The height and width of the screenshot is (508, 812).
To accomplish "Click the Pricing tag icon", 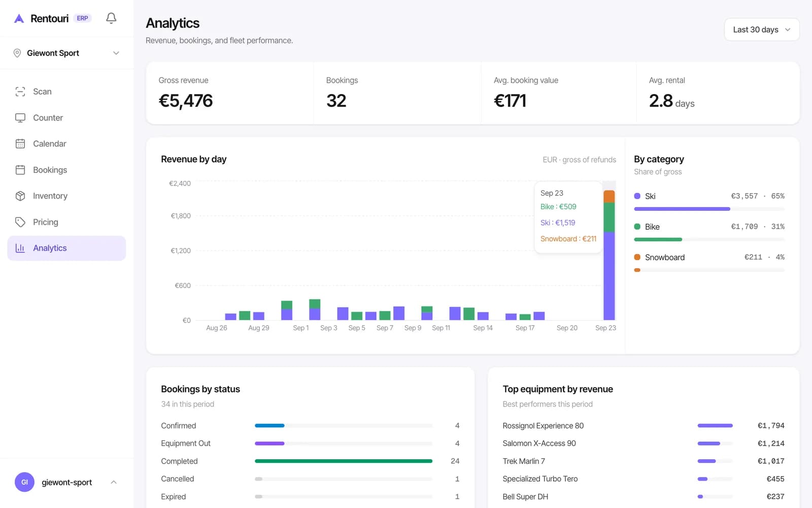I will pyautogui.click(x=20, y=222).
